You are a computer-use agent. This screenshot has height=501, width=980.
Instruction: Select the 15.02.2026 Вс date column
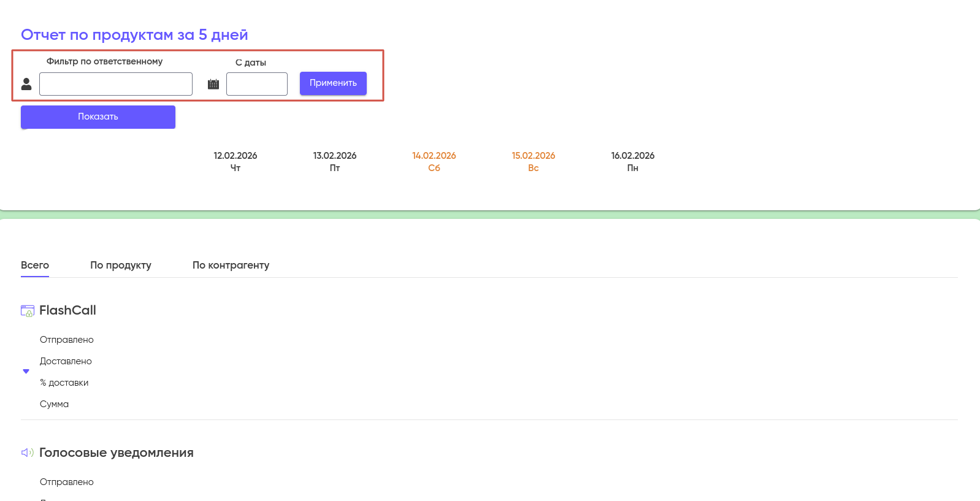534,161
